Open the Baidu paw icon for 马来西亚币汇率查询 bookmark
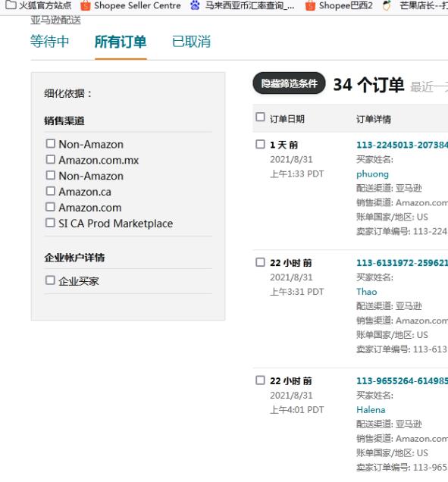The width and height of the screenshot is (448, 482). (x=195, y=5)
